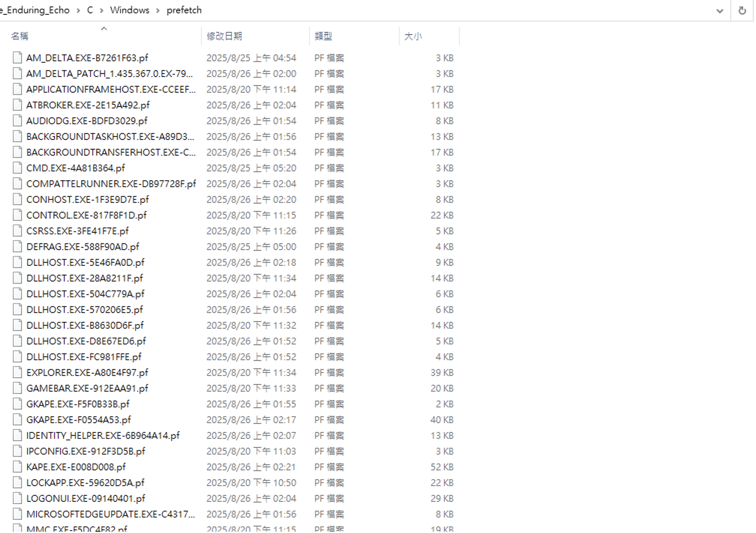Select CONHOST.EXE-1F3E9D7E.pf file

(87, 199)
